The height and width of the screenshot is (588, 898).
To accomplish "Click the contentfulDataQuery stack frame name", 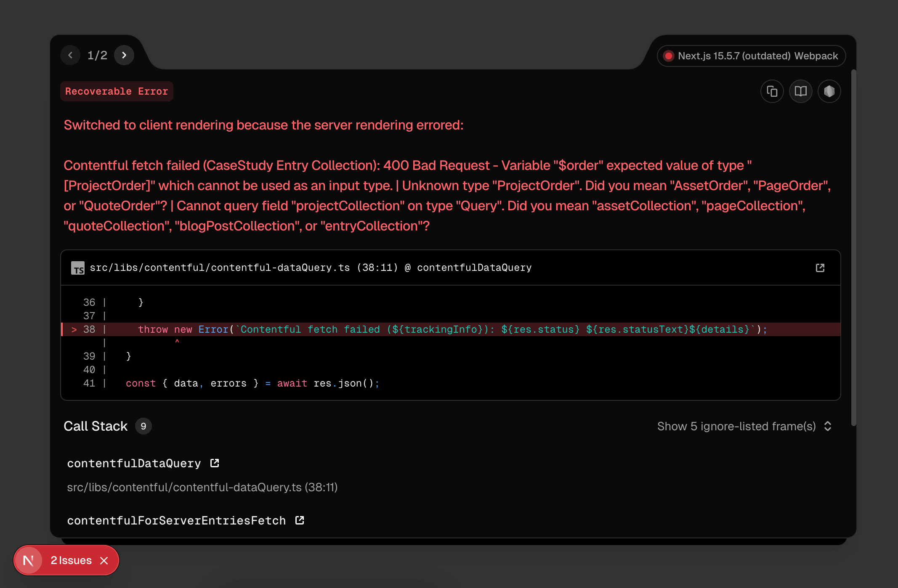I will tap(134, 463).
